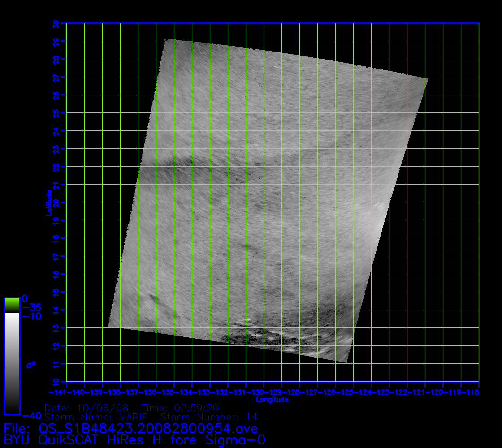Click the latitude 30 tick label
The image size is (502, 448).
click(x=56, y=23)
